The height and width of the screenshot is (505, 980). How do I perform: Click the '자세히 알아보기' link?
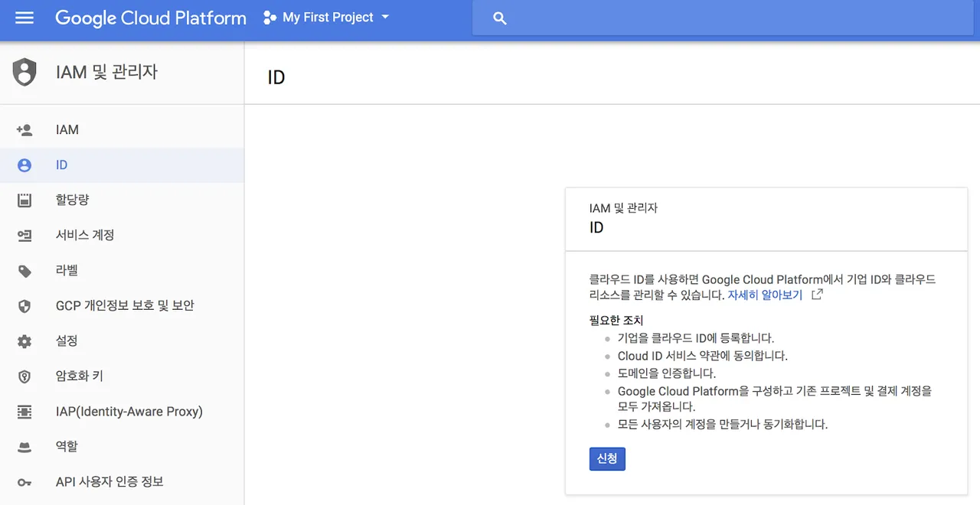[x=765, y=295]
